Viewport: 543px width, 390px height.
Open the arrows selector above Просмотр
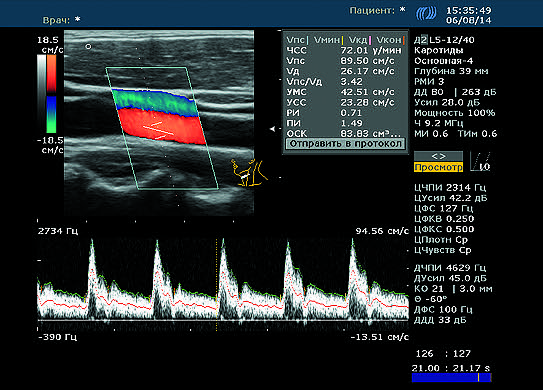pyautogui.click(x=438, y=156)
